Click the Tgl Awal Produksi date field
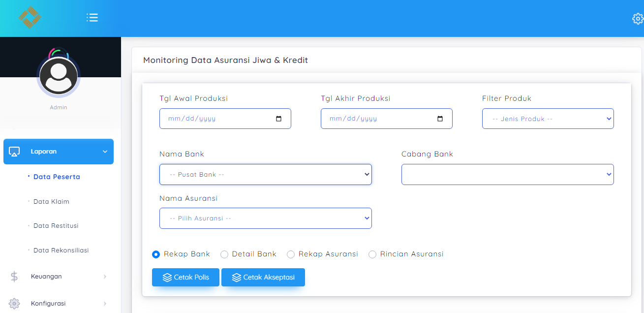Image resolution: width=644 pixels, height=313 pixels. tap(216, 119)
